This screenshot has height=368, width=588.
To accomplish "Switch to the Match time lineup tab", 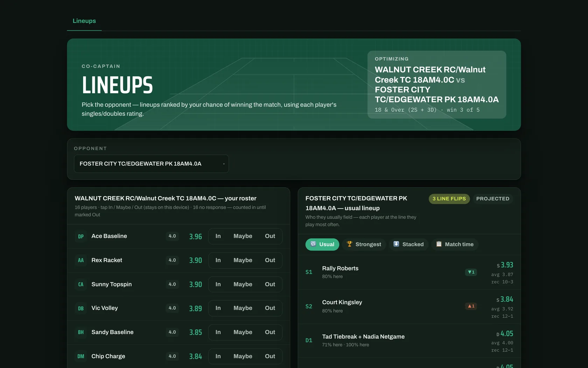I will point(455,244).
